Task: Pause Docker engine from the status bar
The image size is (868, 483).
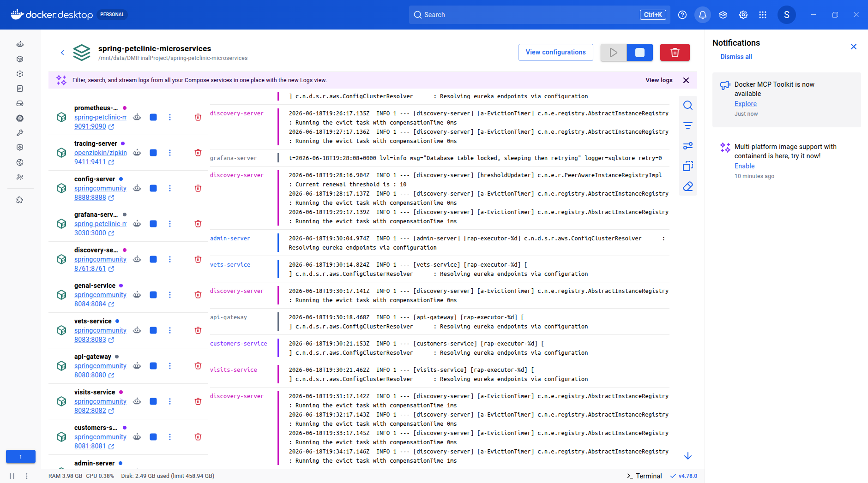Action: tap(12, 476)
